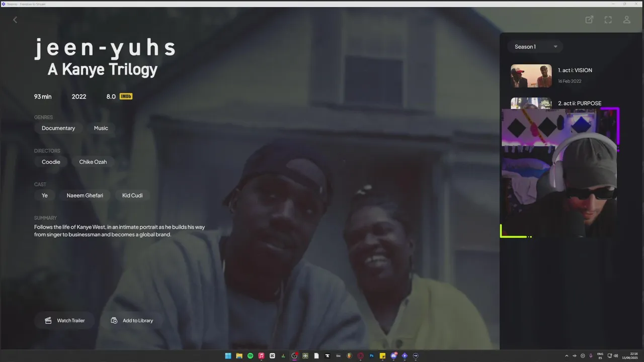Image resolution: width=644 pixels, height=362 pixels.
Task: Click the '16 Feb 2022' episode date
Action: 570,81
